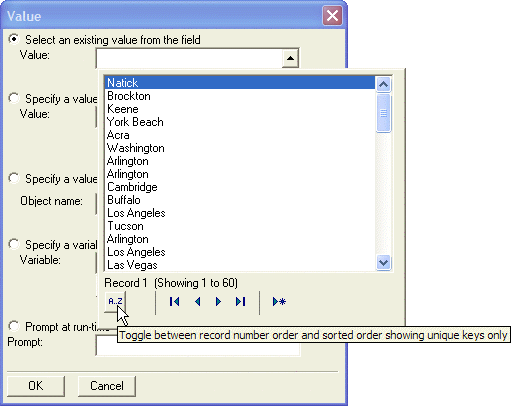Close the Value dialog window
The height and width of the screenshot is (406, 511).
[x=332, y=15]
